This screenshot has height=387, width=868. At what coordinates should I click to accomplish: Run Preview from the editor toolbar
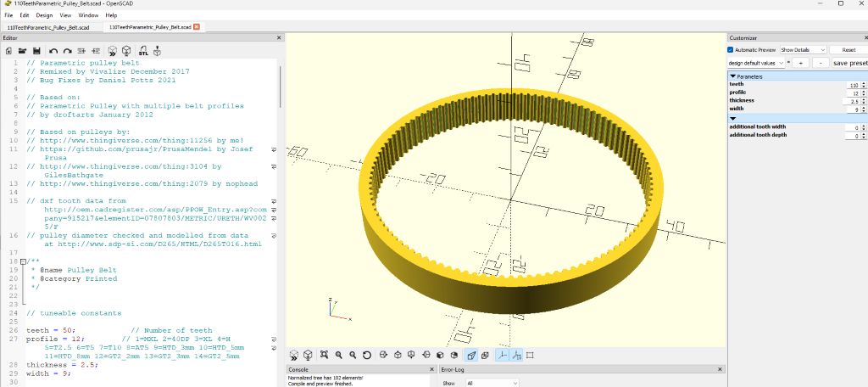coord(113,51)
